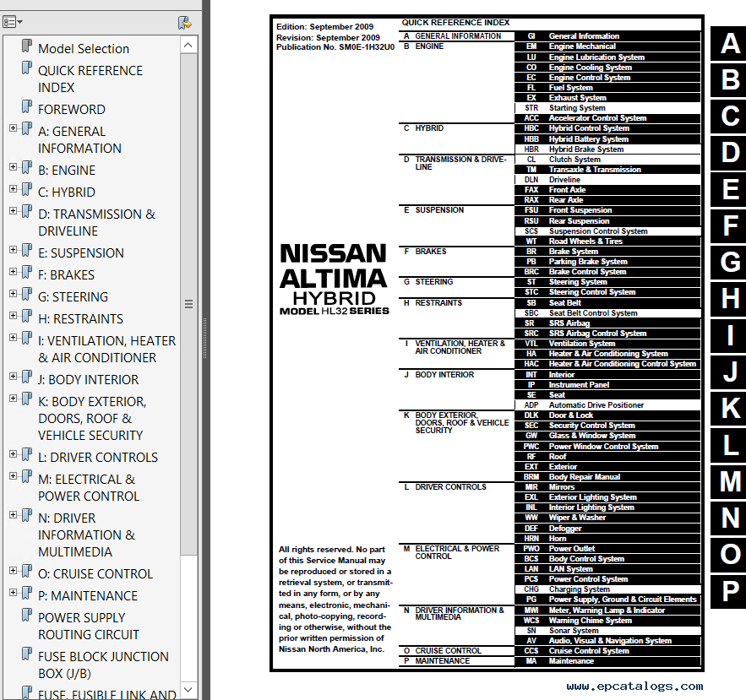Screen dimensions: 746x700
Task: Jump to section C side tab
Action: pyautogui.click(x=729, y=116)
